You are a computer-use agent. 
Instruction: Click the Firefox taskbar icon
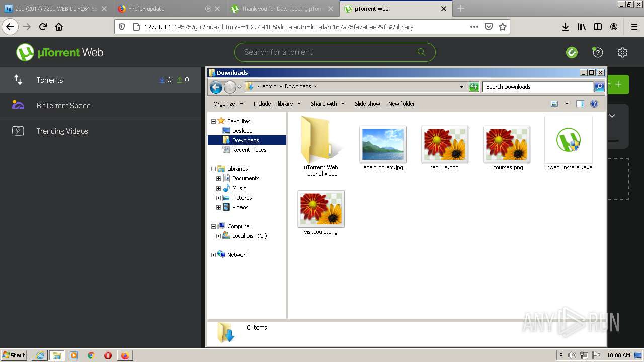point(125,355)
